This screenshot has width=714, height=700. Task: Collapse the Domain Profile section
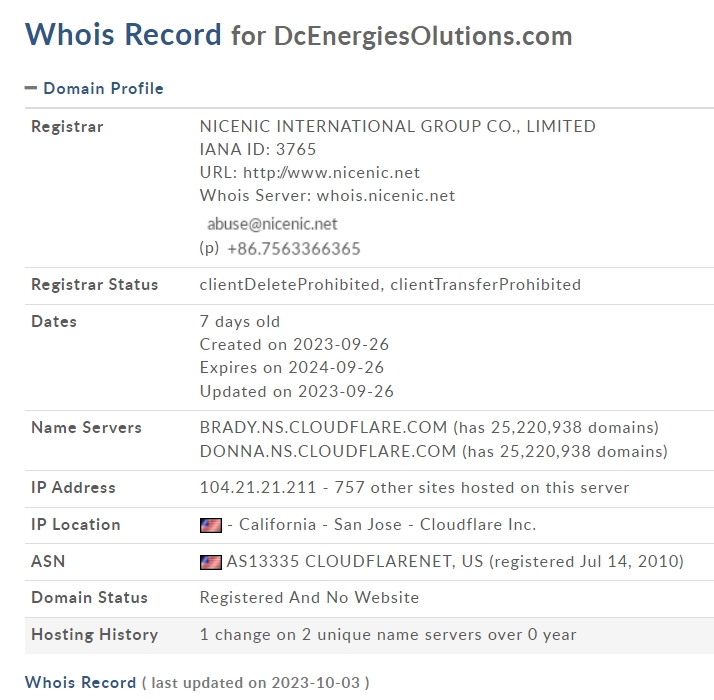95,88
